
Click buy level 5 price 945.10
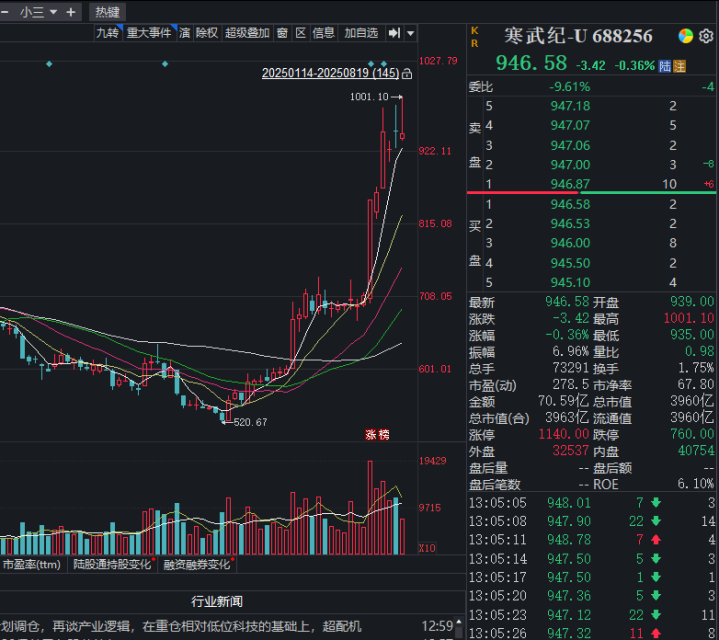(x=570, y=282)
